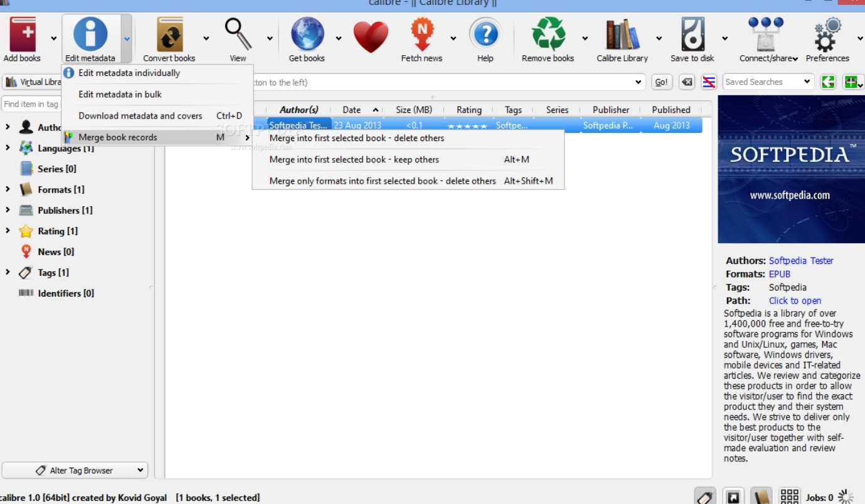This screenshot has width=865, height=504.
Task: Click the Softpedia book cover thumbnail
Action: pos(791,169)
